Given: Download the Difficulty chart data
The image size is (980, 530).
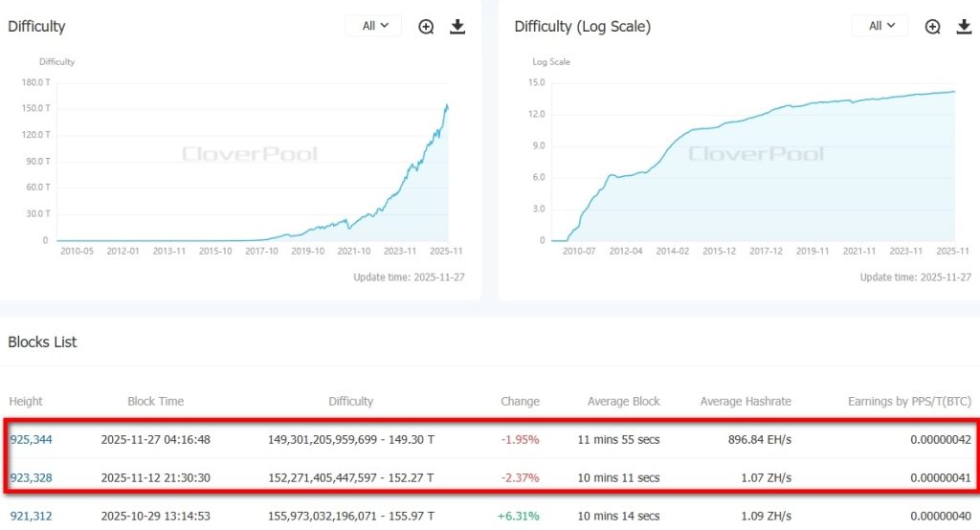Looking at the screenshot, I should tap(457, 27).
